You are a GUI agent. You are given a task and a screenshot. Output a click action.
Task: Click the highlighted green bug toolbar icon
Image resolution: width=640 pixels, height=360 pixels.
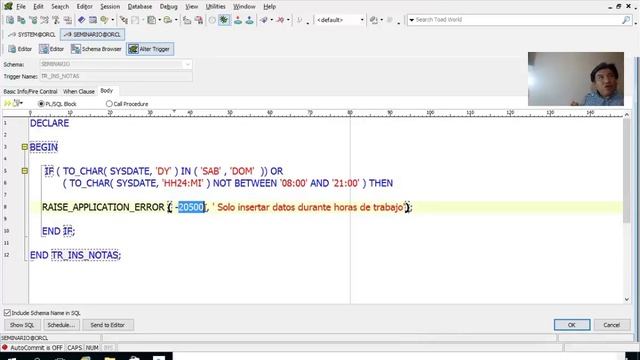(224, 20)
